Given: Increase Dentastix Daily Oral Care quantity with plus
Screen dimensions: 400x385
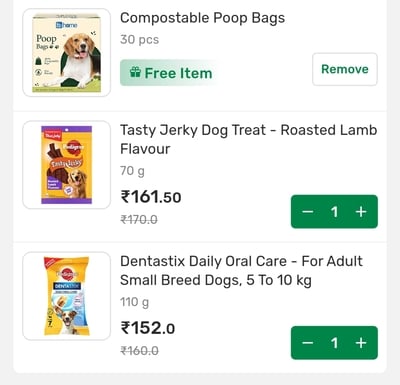Looking at the screenshot, I should 361,343.
